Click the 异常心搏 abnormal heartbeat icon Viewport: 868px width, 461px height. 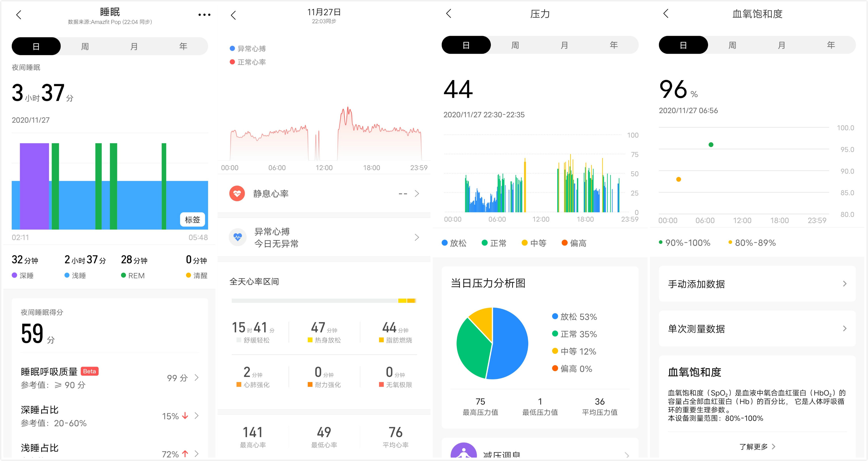238,237
